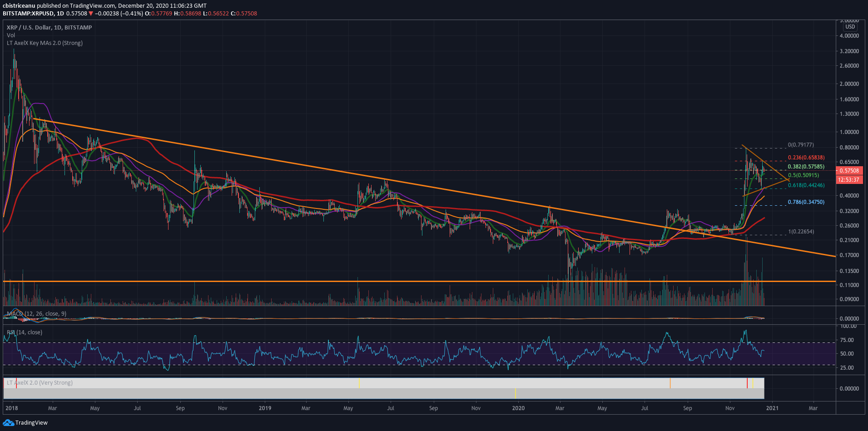The height and width of the screenshot is (431, 868).
Task: Click the red down-triangle price change indicator
Action: (91, 14)
